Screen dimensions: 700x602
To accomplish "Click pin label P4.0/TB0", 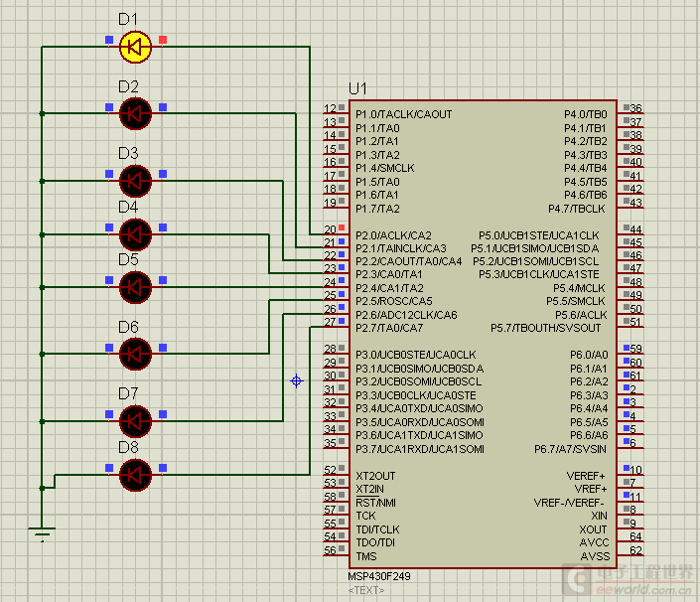I will click(x=585, y=114).
